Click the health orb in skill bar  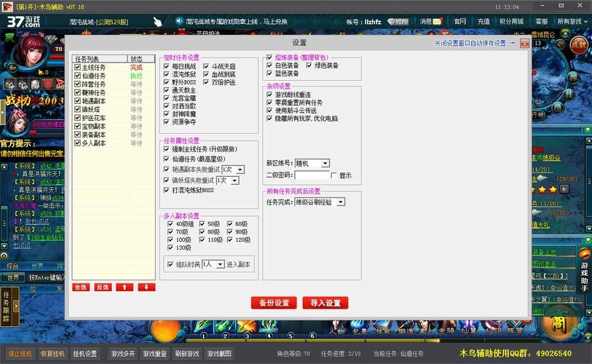point(166,331)
